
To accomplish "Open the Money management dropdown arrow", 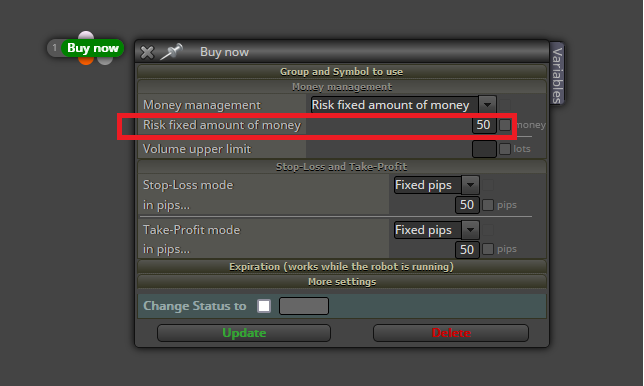I will (x=487, y=105).
